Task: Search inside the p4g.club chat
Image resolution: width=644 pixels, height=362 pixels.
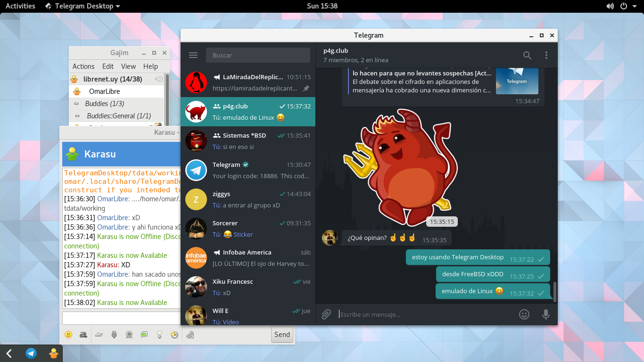Action: [x=527, y=55]
